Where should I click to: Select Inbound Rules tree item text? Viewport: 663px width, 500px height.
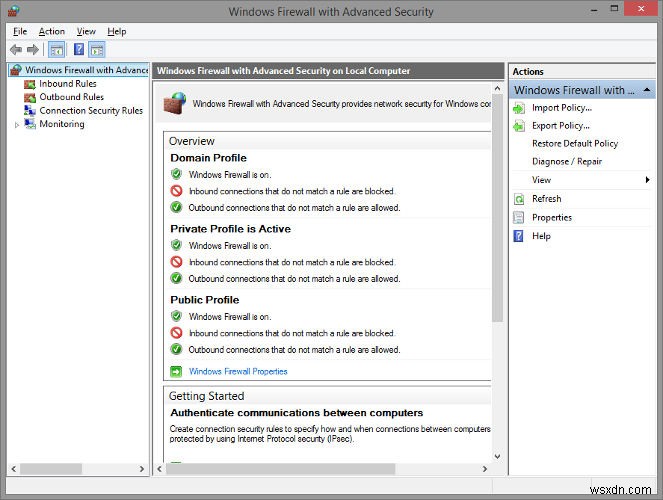click(68, 84)
